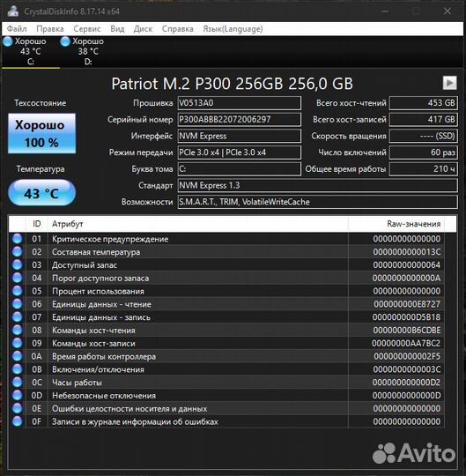Open the Файл menu
The height and width of the screenshot is (476, 466).
17,29
